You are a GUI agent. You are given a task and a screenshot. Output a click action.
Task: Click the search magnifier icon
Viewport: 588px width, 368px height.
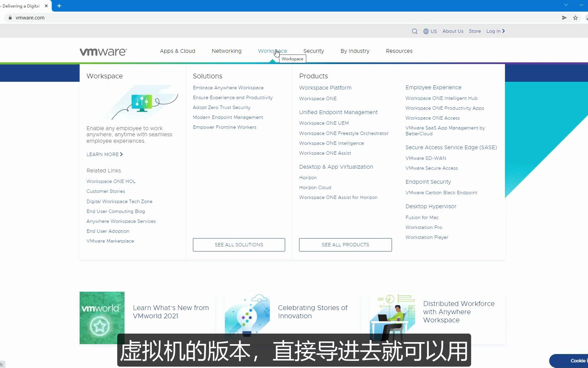pyautogui.click(x=414, y=31)
